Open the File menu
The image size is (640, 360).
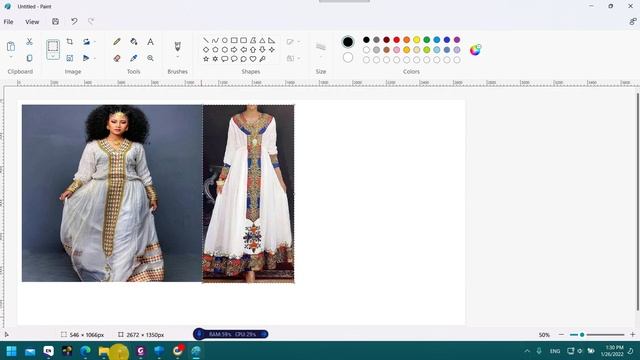(8, 22)
